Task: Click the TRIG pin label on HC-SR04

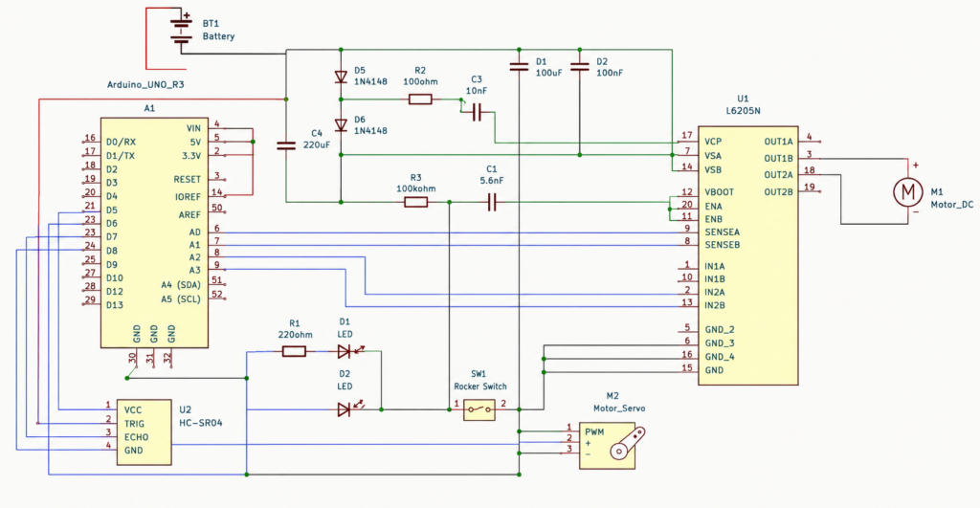Action: coord(134,424)
